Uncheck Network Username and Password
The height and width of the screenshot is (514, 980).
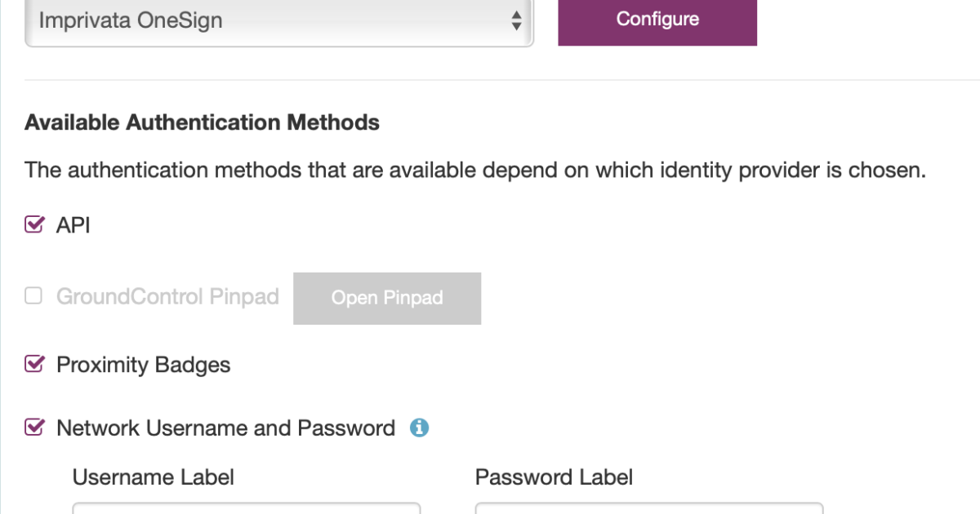(33, 428)
